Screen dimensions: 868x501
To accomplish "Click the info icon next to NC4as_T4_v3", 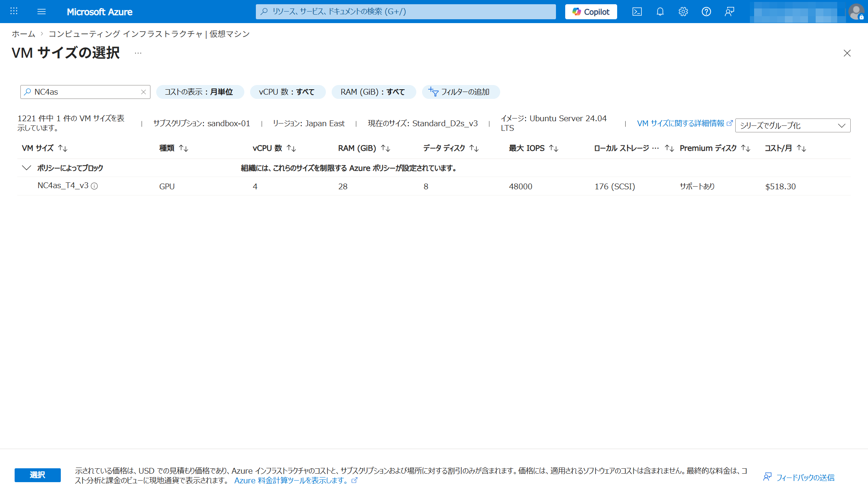I will pos(94,186).
